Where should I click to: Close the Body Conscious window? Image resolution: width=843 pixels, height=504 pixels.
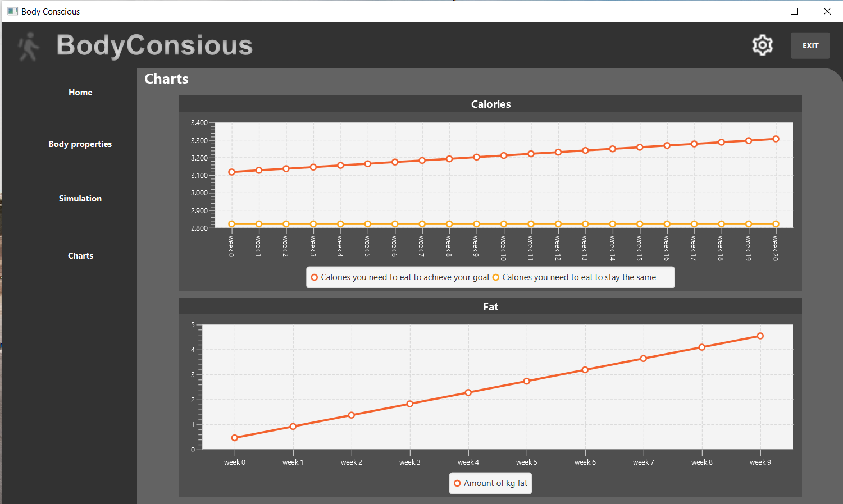[827, 11]
